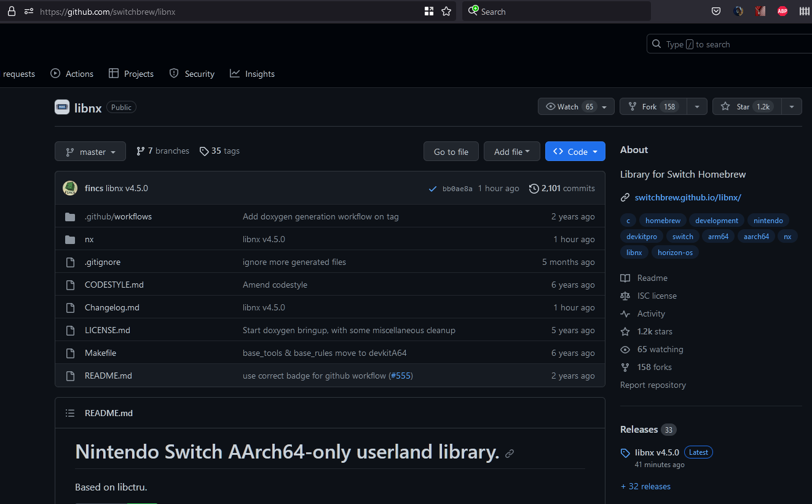Switch to the Projects tab
The height and width of the screenshot is (504, 812).
pos(131,74)
